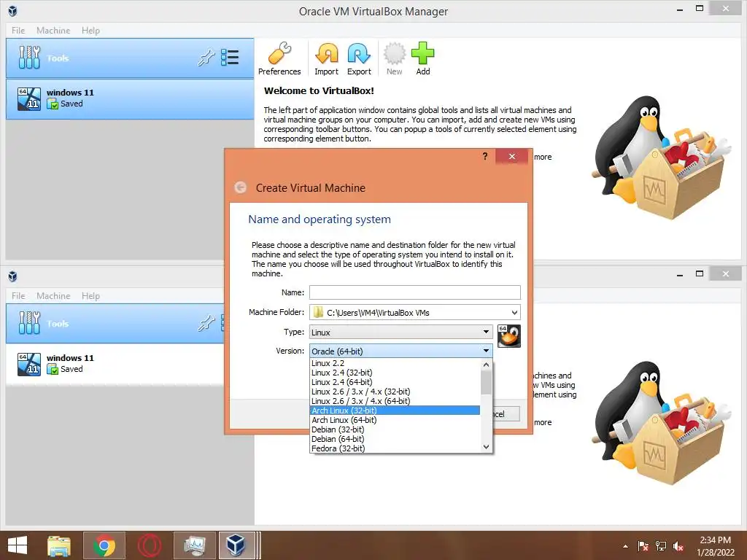The width and height of the screenshot is (747, 560).
Task: Select Fedora (32-bit) in the list
Action: coord(395,448)
